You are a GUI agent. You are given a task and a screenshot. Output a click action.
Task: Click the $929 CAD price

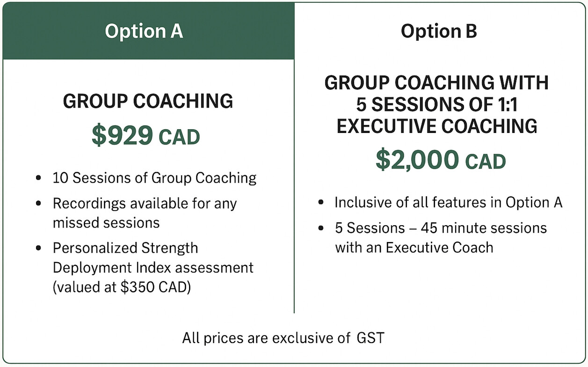(x=145, y=135)
